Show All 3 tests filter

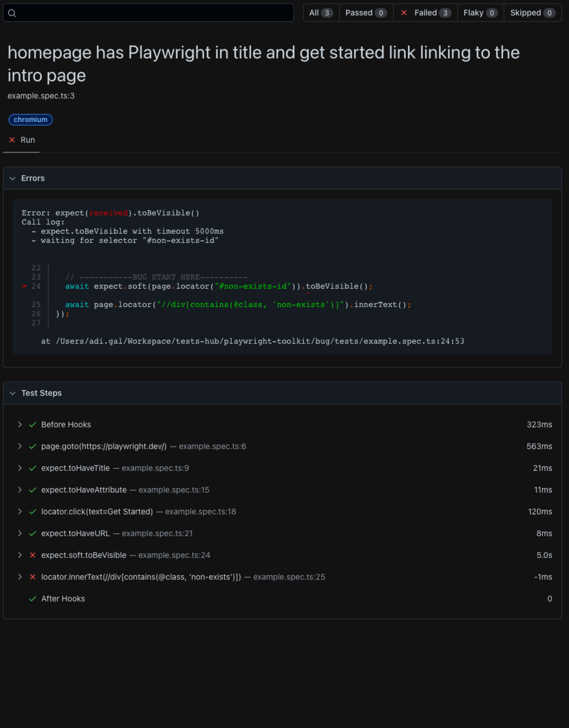click(x=321, y=13)
